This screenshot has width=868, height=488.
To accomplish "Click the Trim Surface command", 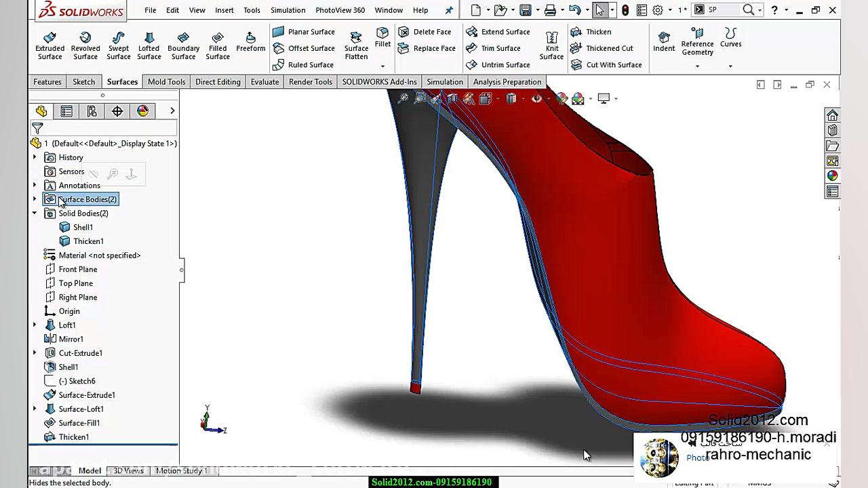I will 500,48.
